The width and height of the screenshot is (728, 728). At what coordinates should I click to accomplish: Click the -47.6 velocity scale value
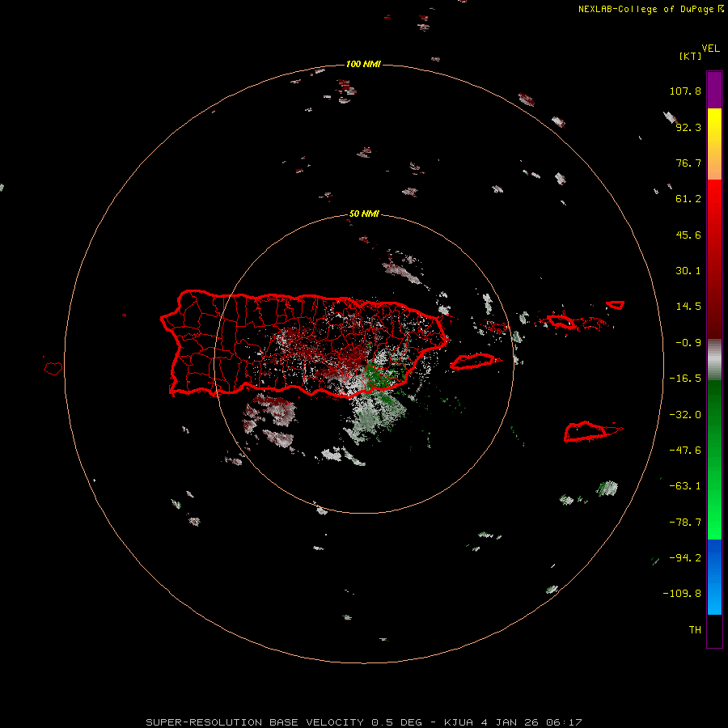(685, 451)
